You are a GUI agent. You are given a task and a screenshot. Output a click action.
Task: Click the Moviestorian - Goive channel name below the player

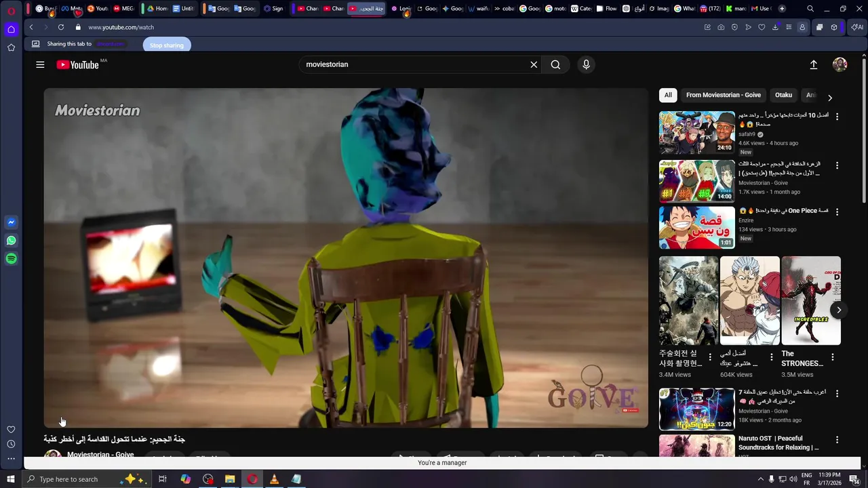click(100, 455)
